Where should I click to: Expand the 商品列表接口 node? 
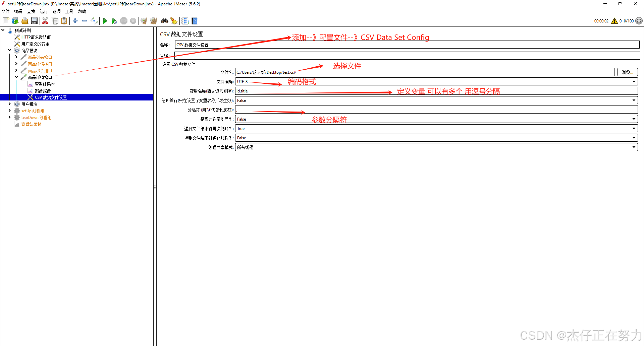coord(16,57)
